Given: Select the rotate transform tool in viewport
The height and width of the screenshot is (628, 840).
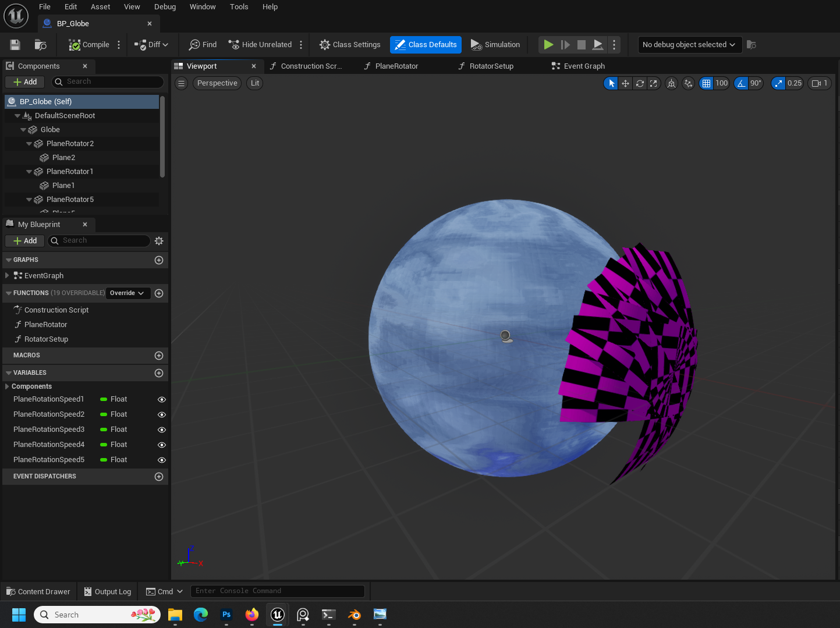Looking at the screenshot, I should [x=640, y=83].
